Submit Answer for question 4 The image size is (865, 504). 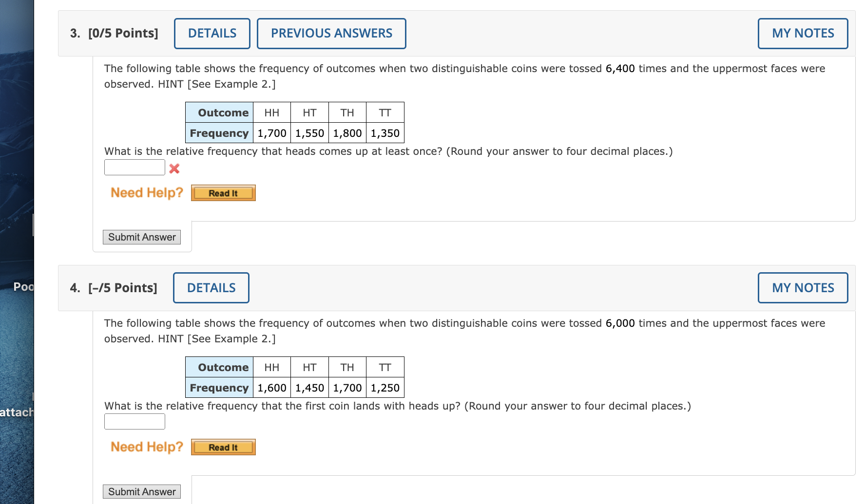point(141,491)
